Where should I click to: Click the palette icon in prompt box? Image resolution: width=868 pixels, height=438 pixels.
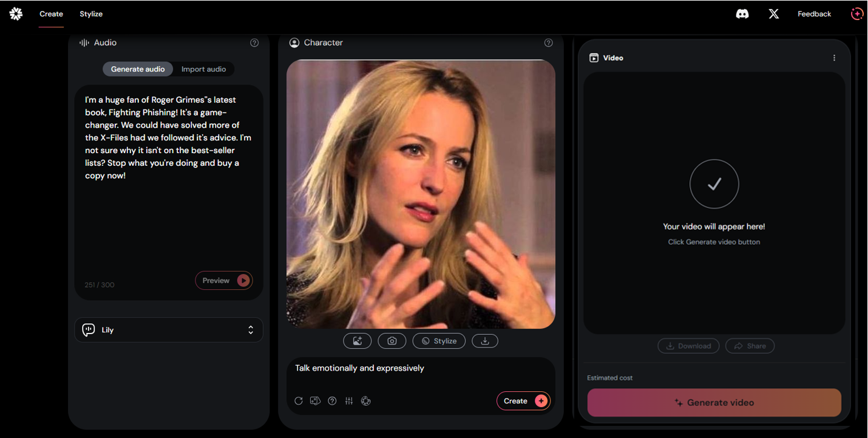coord(366,401)
